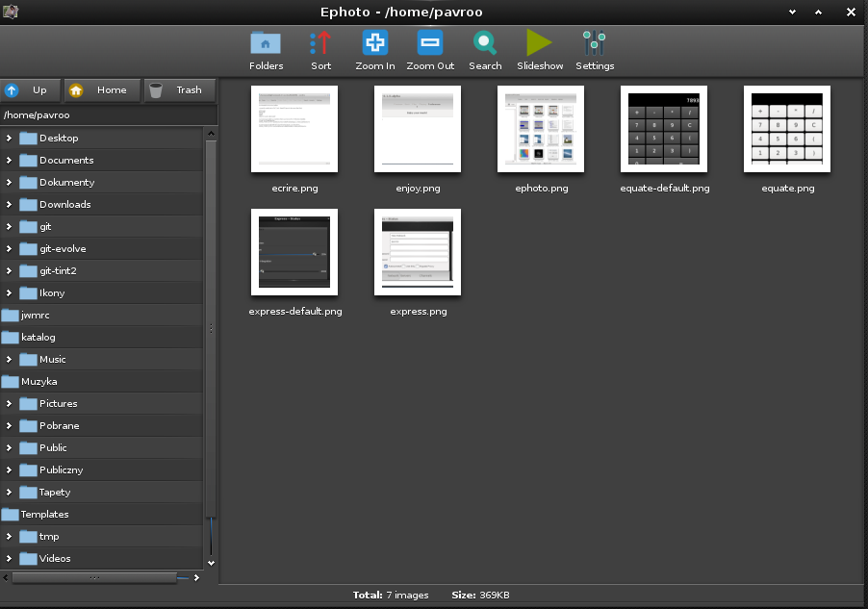
Task: Select the express.png thumbnail
Action: (418, 252)
